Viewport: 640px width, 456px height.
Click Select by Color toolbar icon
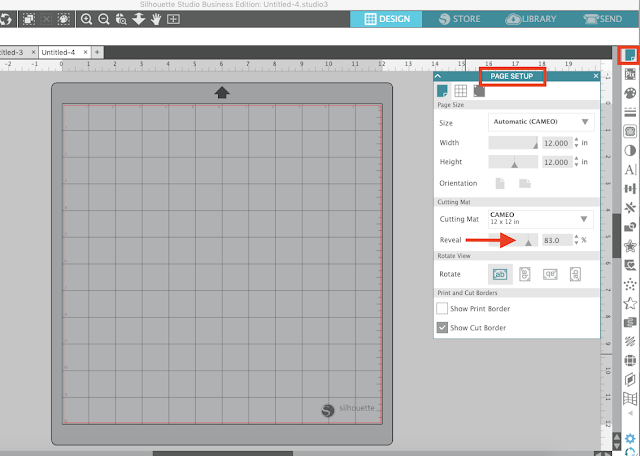tap(64, 19)
